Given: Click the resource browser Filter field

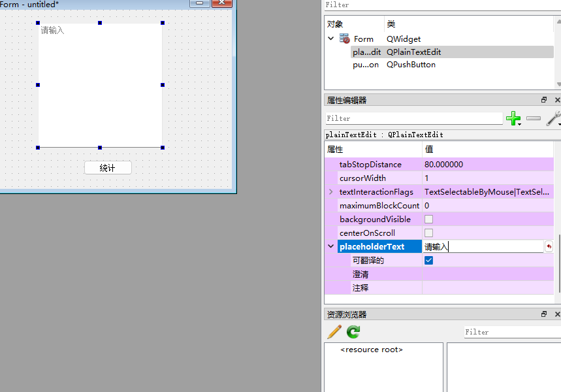Looking at the screenshot, I should (x=512, y=332).
